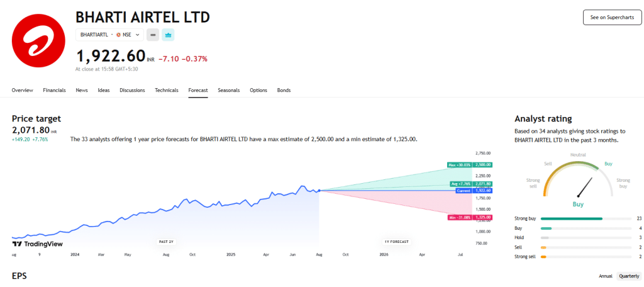The image size is (644, 287).
Task: Open the Ideas tab
Action: [104, 91]
